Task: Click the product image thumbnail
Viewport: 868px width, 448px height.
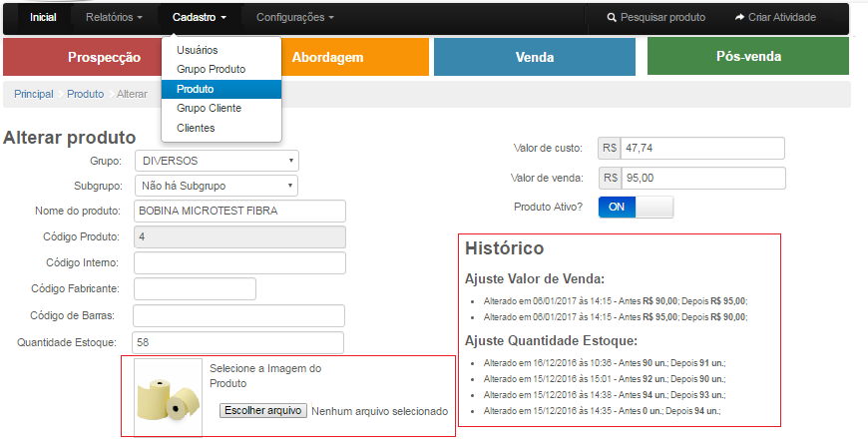Action: 168,396
